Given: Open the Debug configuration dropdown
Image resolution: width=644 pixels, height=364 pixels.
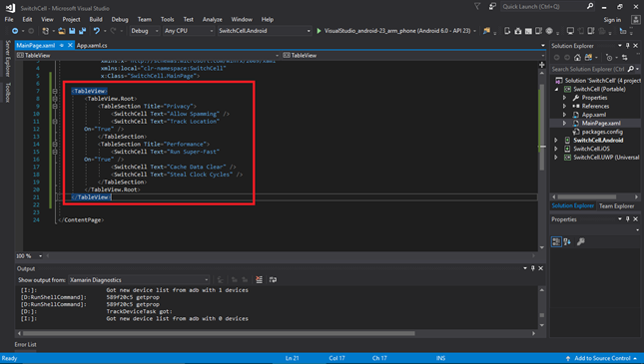Looking at the screenshot, I should (x=144, y=31).
